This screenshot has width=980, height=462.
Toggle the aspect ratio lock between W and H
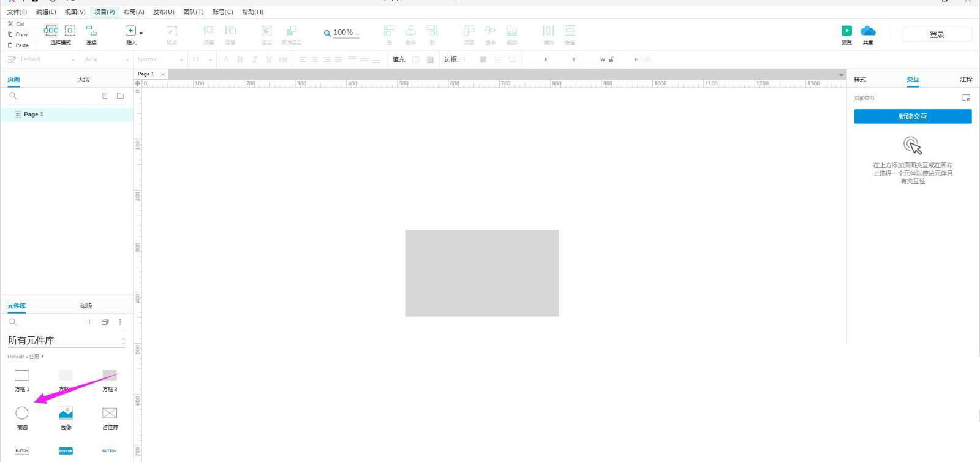[611, 59]
